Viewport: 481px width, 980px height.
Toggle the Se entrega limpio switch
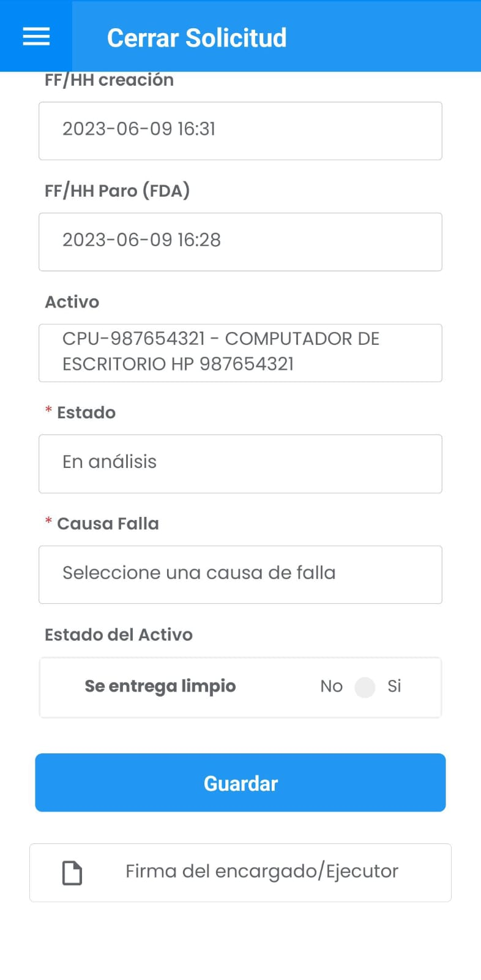(365, 687)
